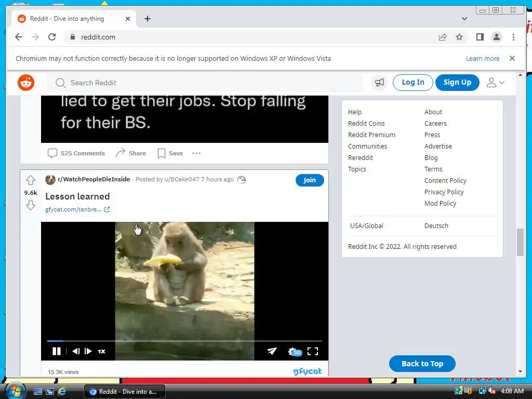Open the Content Policy link

point(445,180)
